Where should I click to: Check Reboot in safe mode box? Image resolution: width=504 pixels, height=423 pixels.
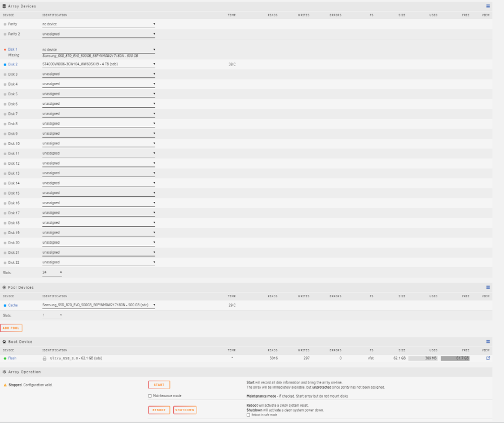click(248, 415)
